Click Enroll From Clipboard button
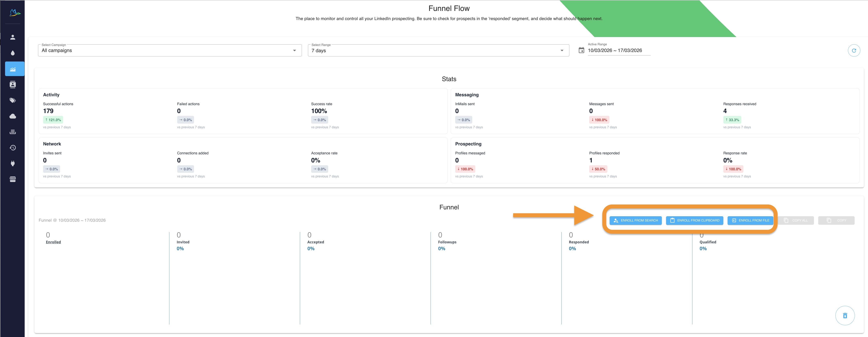Screen dimensions: 868x337 694,220
